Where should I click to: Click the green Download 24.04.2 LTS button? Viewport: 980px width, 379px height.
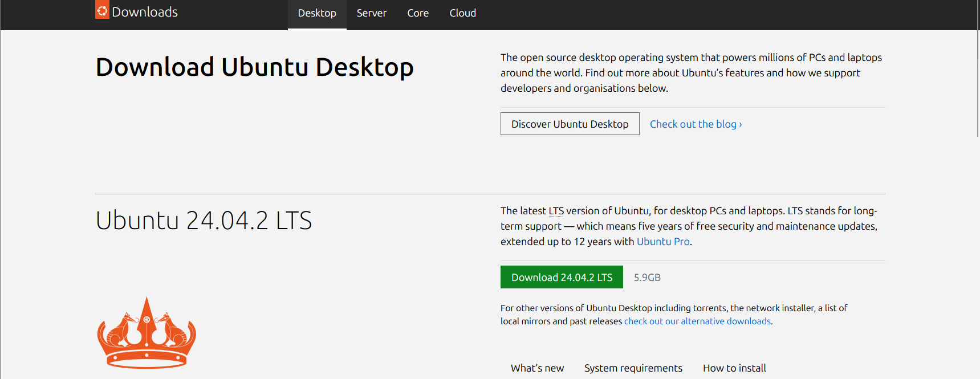[x=562, y=277]
